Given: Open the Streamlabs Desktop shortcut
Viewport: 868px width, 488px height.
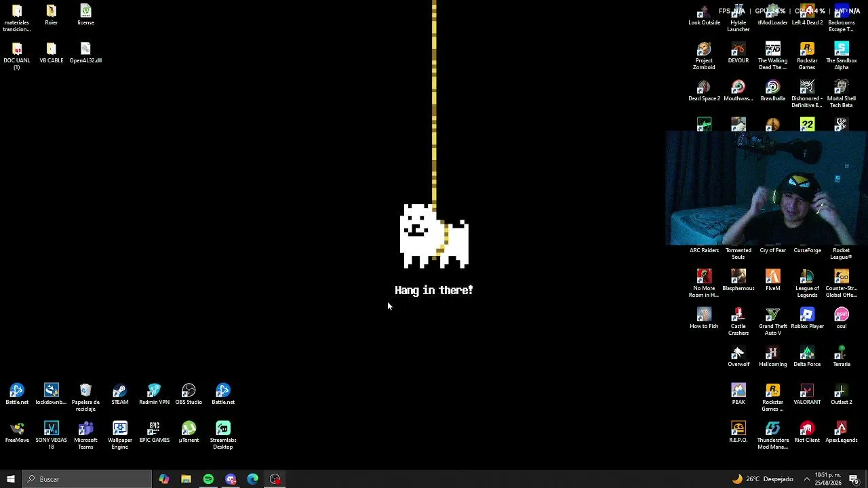Looking at the screenshot, I should [223, 435].
